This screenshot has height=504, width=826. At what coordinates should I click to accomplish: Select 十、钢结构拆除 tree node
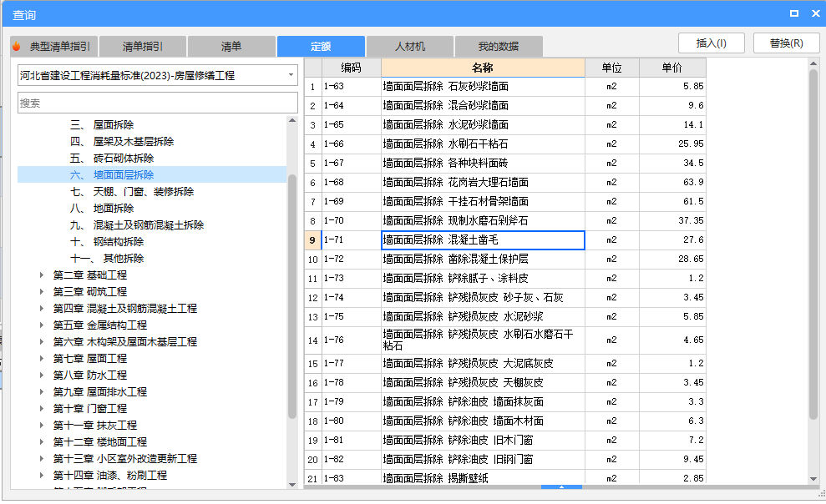tap(107, 241)
